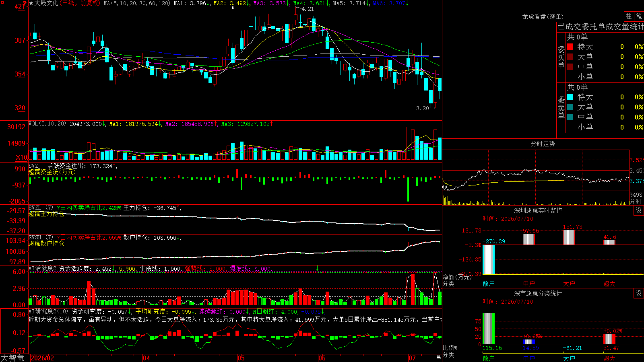This screenshot has height=362, width=644.
Task: Select the 柱 display mode button
Action: click(629, 16)
